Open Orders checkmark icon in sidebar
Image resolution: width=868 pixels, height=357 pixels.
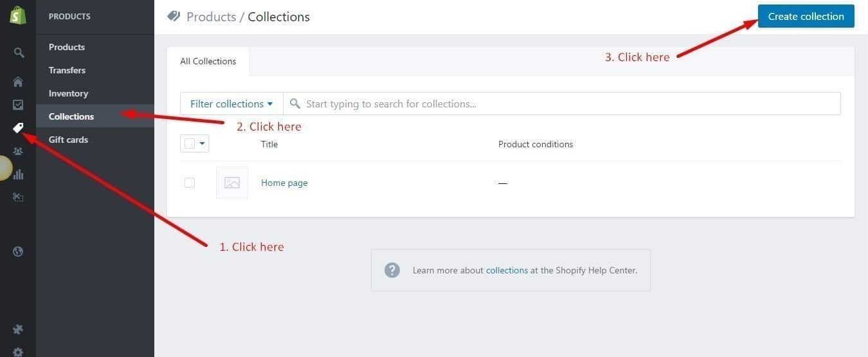pyautogui.click(x=18, y=105)
